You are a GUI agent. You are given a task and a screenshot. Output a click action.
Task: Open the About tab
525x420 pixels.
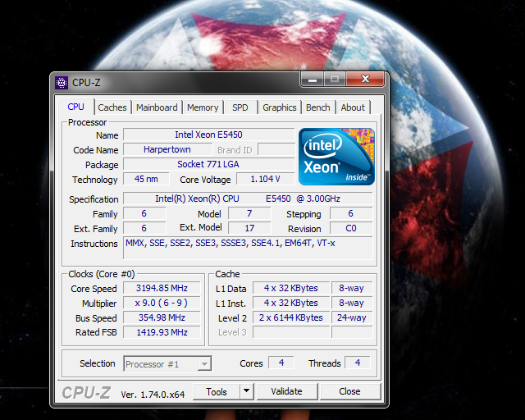coord(353,107)
